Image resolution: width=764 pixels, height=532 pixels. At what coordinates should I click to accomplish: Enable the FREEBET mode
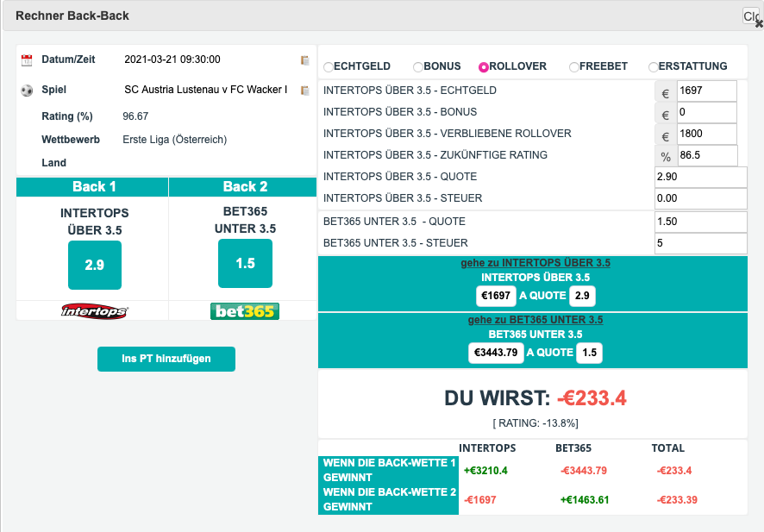(573, 66)
